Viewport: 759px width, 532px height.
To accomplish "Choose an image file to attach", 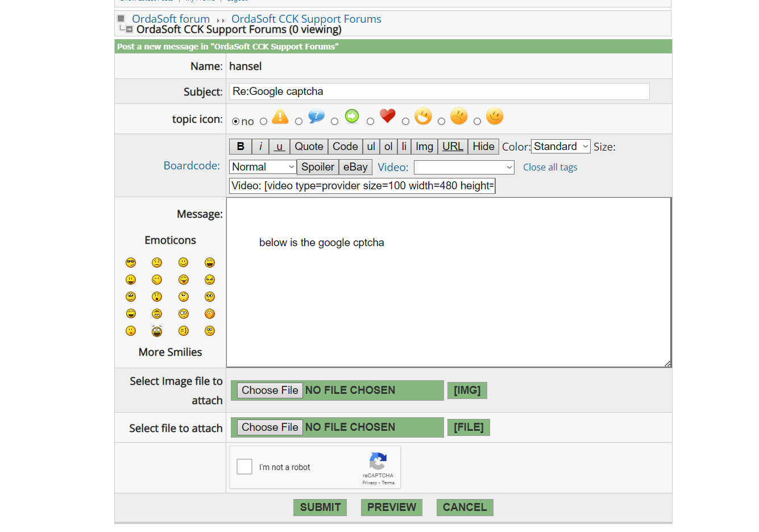I will (269, 390).
